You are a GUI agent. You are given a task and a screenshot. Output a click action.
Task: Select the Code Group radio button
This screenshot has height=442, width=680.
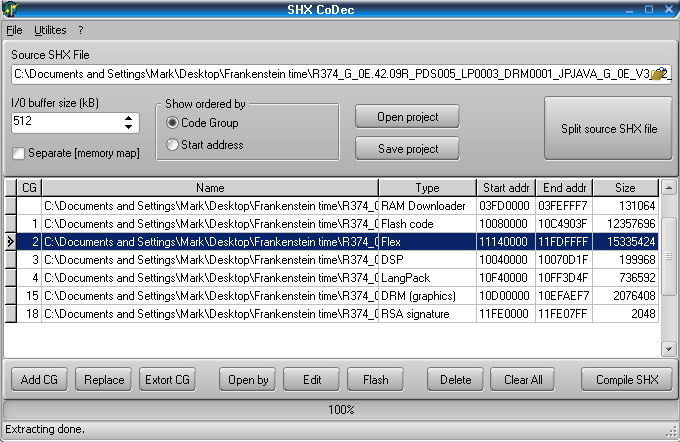[172, 123]
